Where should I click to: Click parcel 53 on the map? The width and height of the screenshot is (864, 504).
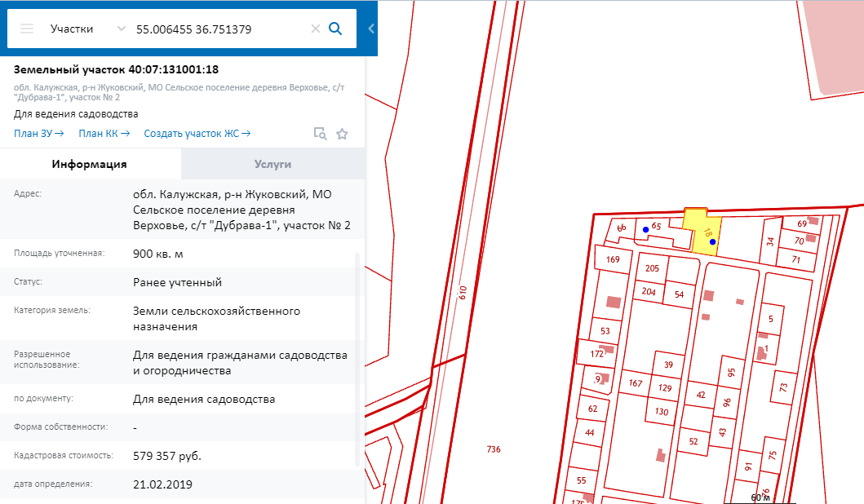[x=605, y=331]
